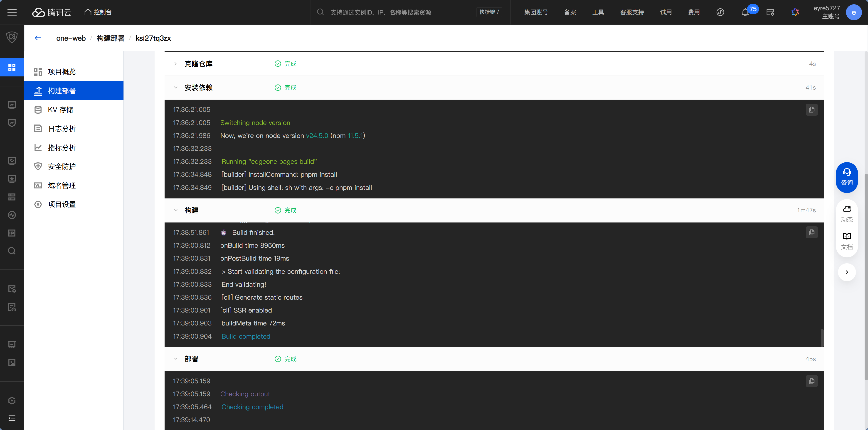This screenshot has width=868, height=430.
Task: Open 动态 updates in the right floating panel
Action: (x=846, y=214)
